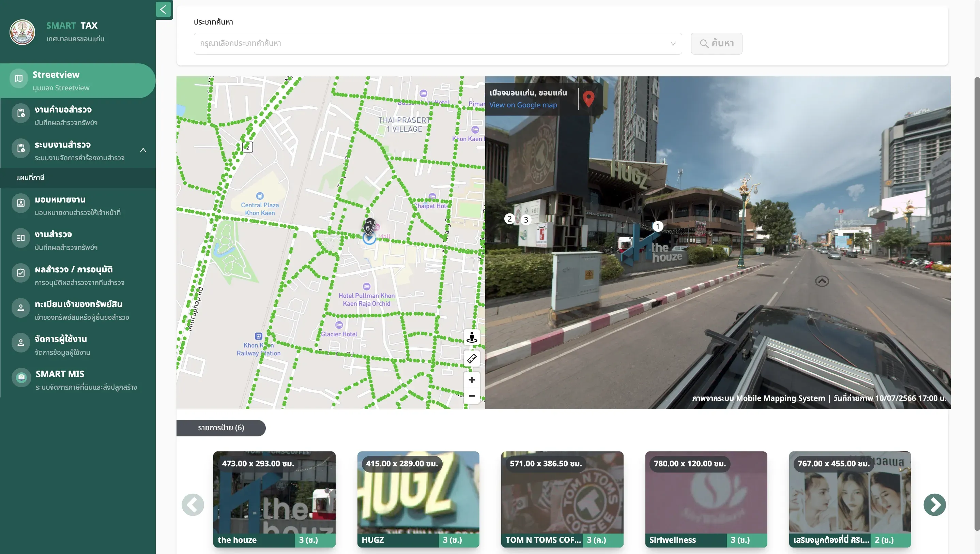Open View on Google map link
The width and height of the screenshot is (980, 554).
pos(523,105)
